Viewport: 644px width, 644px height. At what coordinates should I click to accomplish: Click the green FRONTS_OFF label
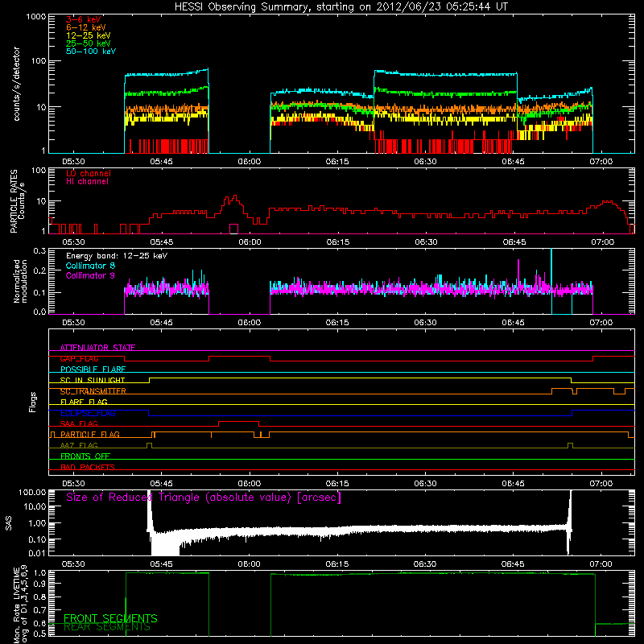(x=85, y=456)
